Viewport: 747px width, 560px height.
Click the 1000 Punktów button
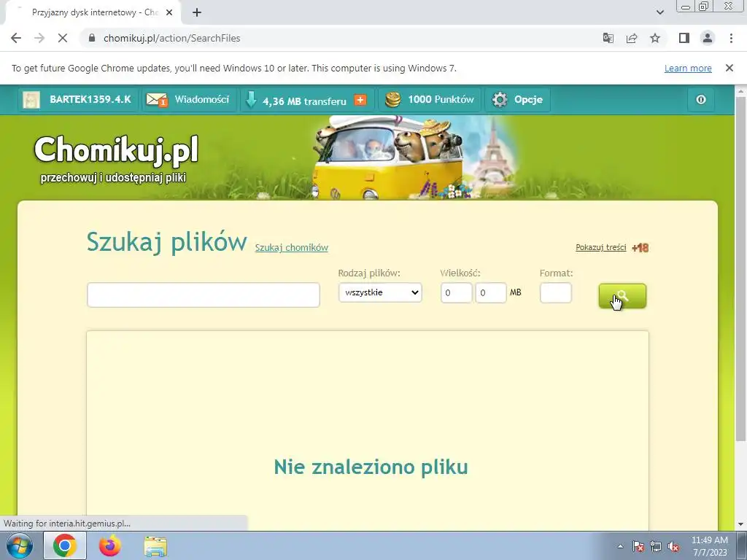pos(430,99)
